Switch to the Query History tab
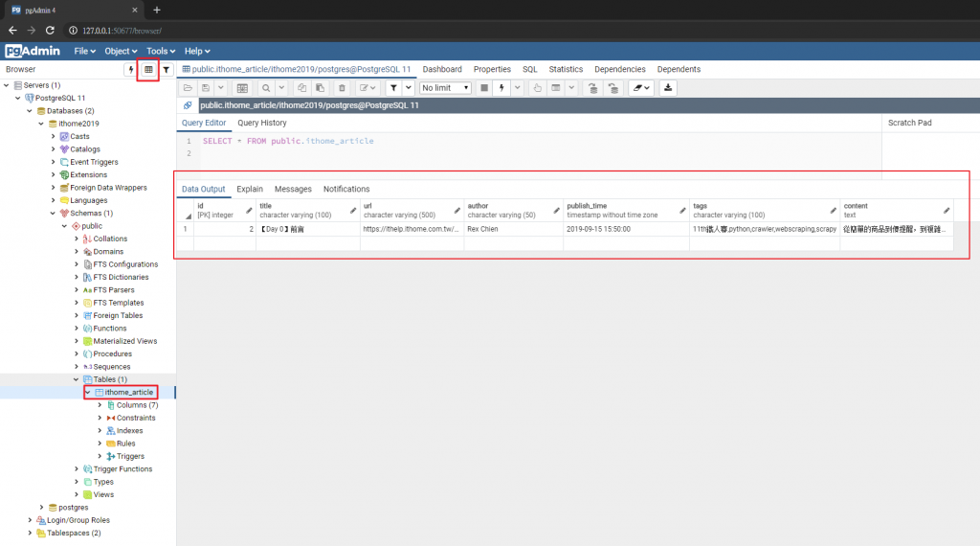This screenshot has height=546, width=980. [262, 124]
